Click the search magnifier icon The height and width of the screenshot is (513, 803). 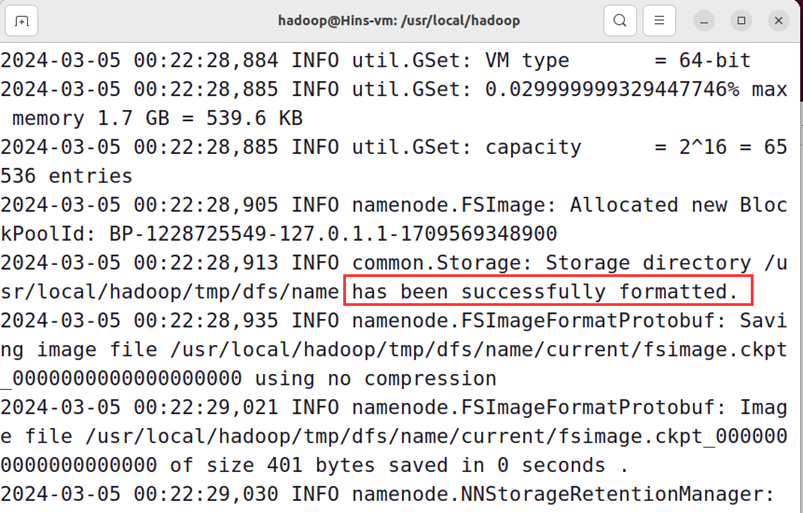[x=620, y=20]
